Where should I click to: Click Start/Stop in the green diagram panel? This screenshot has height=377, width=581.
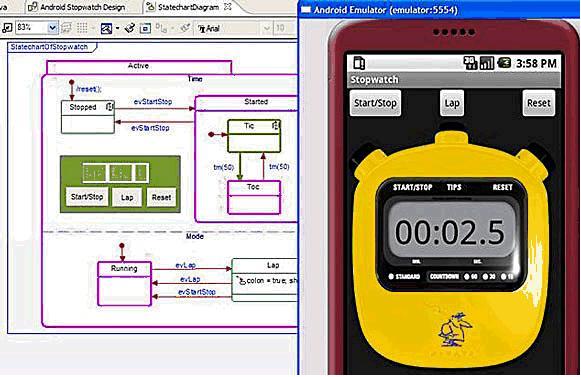[x=87, y=197]
